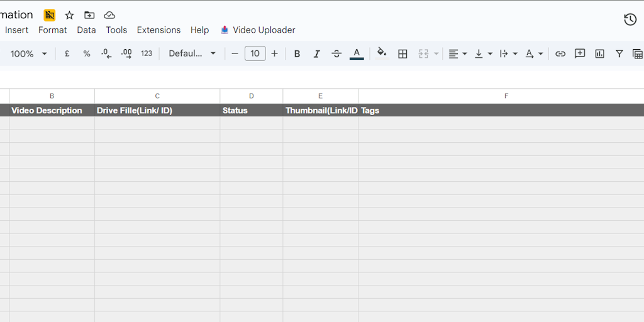Open version history clock icon
The height and width of the screenshot is (322, 644).
(630, 19)
